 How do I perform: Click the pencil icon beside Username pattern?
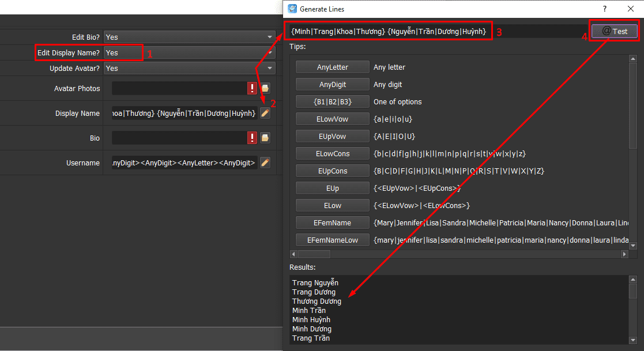click(x=265, y=163)
